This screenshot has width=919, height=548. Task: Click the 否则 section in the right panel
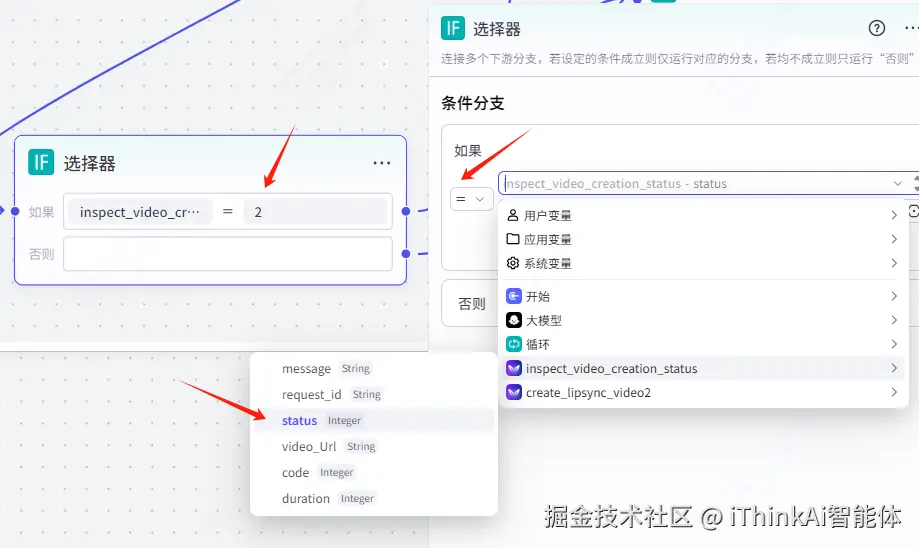(472, 304)
